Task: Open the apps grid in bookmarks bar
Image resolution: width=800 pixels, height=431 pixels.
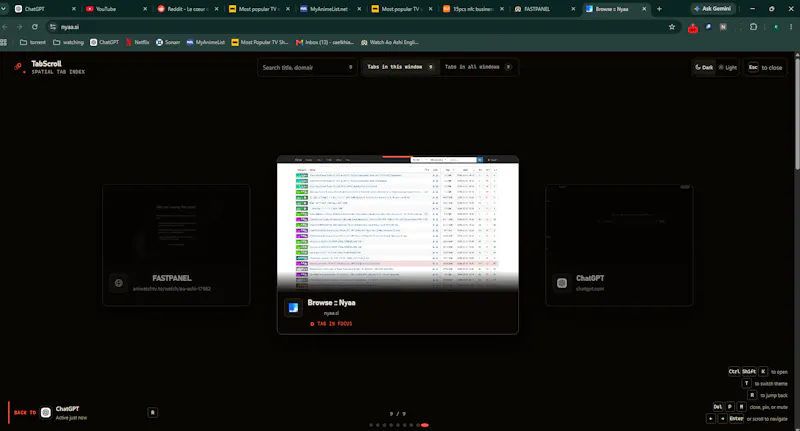Action: pyautogui.click(x=4, y=42)
